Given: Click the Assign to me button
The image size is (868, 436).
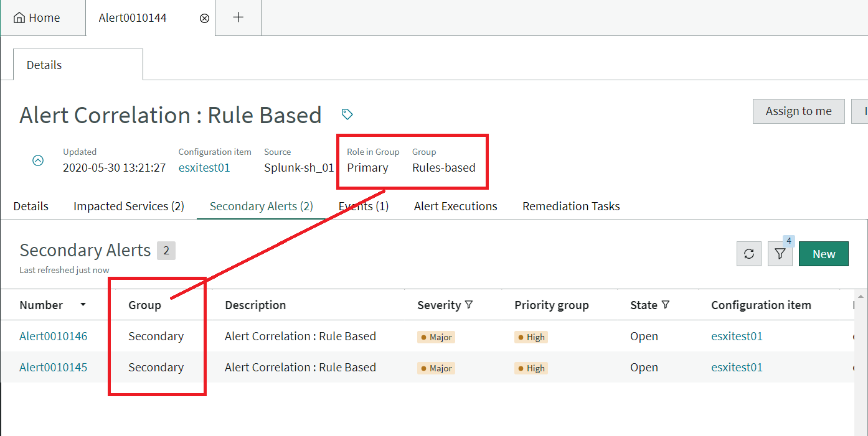Looking at the screenshot, I should tap(798, 111).
